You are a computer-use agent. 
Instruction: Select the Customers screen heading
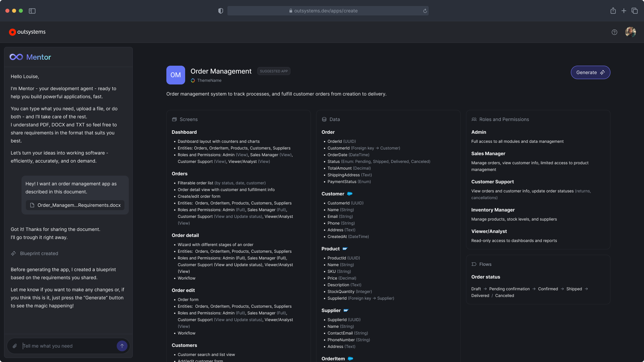coord(184,345)
